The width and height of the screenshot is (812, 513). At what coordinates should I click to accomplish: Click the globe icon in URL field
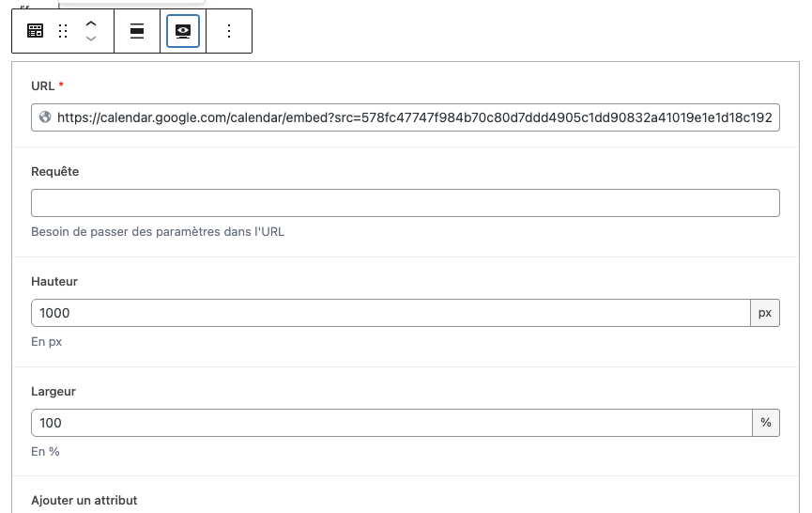pos(45,117)
